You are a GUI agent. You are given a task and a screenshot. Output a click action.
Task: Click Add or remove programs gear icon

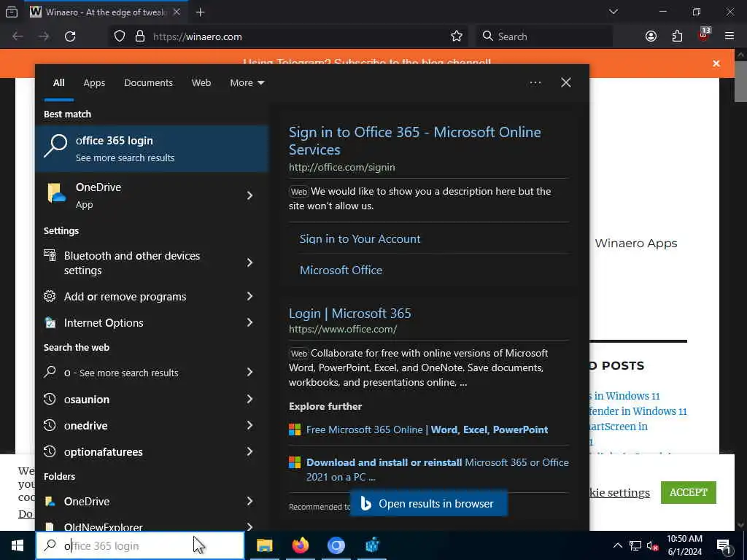point(50,296)
